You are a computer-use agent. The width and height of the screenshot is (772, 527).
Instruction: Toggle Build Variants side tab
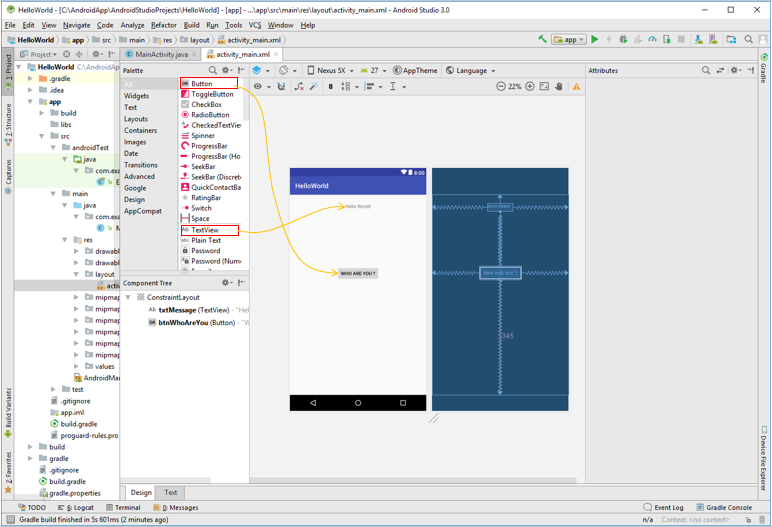[x=8, y=412]
